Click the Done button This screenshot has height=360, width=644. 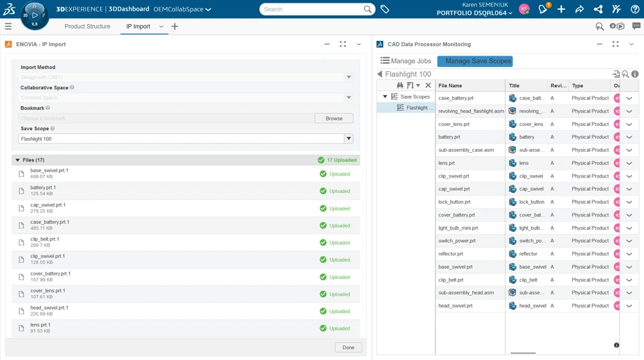pyautogui.click(x=348, y=347)
